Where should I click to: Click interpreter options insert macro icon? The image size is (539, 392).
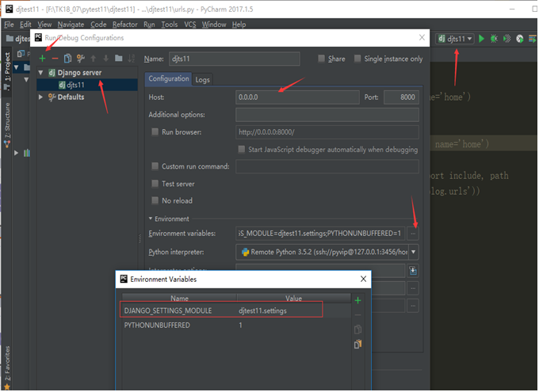click(x=413, y=271)
